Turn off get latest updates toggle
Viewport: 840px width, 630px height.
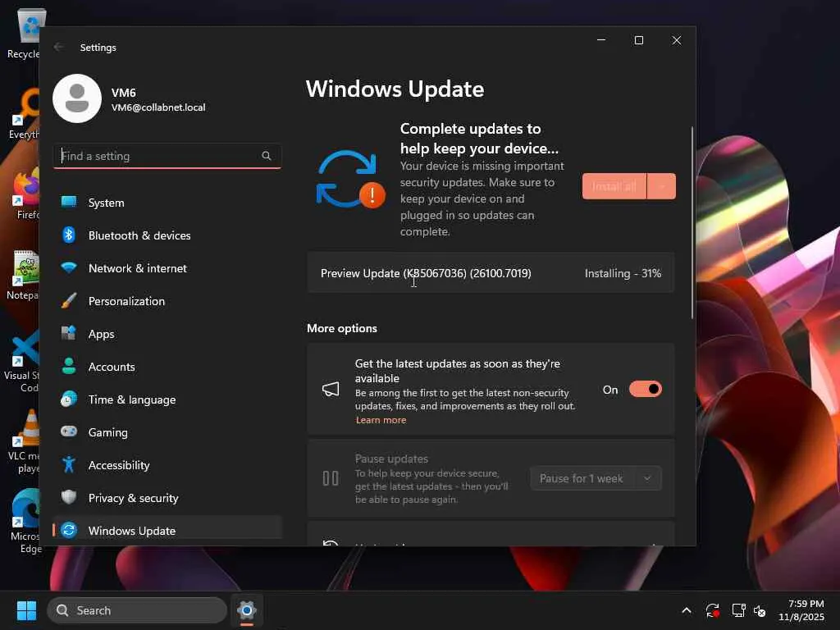pos(646,390)
